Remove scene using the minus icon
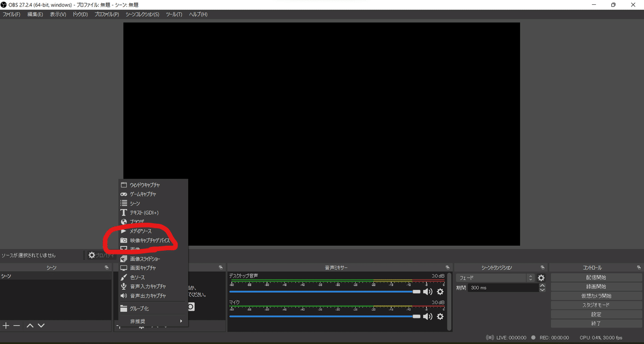The image size is (644, 344). click(x=17, y=326)
